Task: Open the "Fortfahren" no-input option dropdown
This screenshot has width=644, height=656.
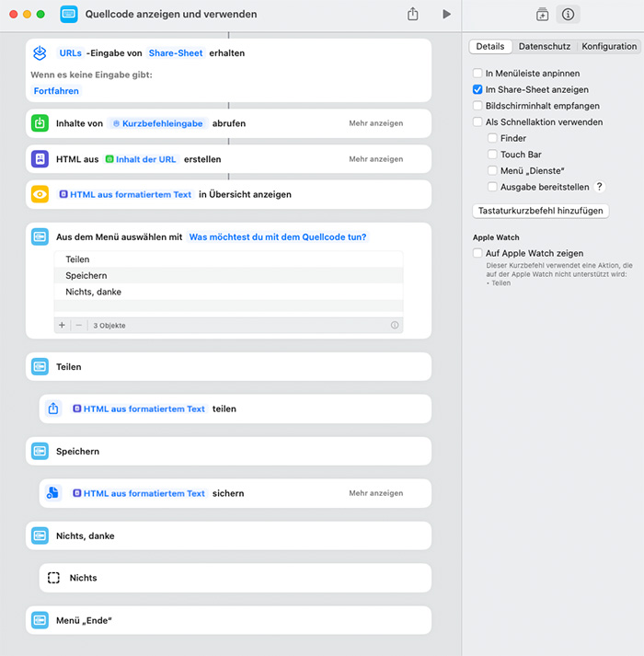Action: pos(56,91)
